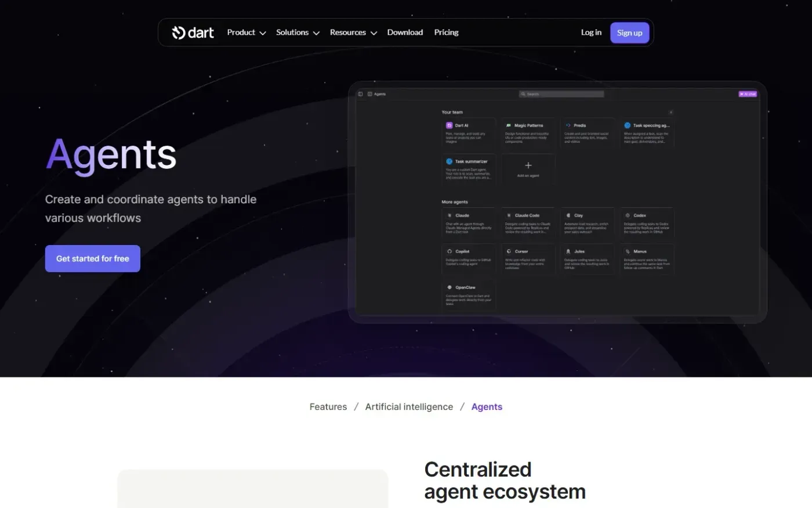Click the Dart AI agent icon
The image size is (812, 508).
click(x=449, y=125)
